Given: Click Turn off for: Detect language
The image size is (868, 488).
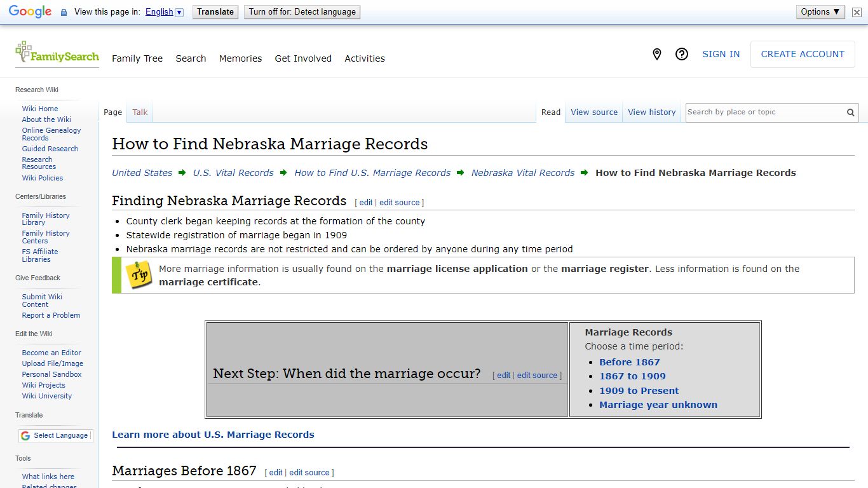Looking at the screenshot, I should click(x=302, y=12).
